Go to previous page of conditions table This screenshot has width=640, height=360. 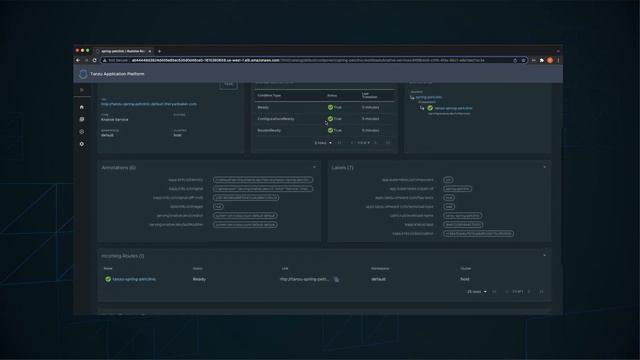point(351,143)
